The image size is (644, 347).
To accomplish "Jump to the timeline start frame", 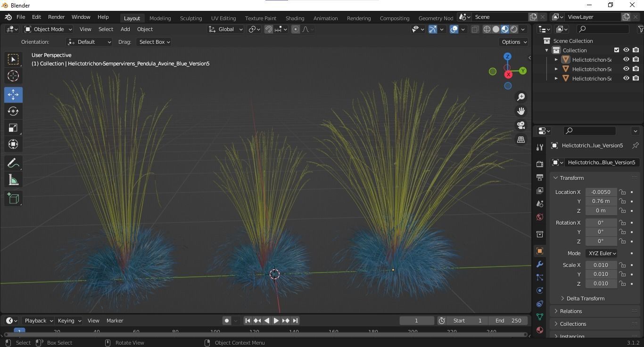I will [248, 321].
